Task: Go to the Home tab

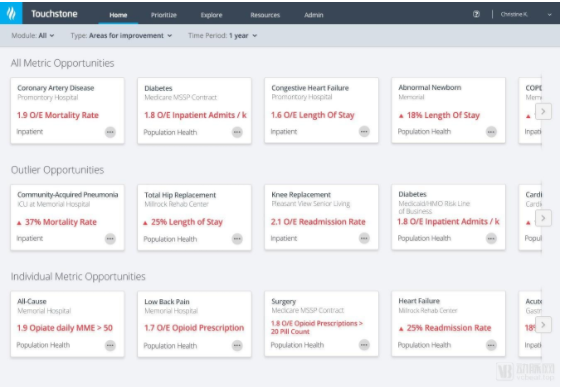Action: point(118,15)
